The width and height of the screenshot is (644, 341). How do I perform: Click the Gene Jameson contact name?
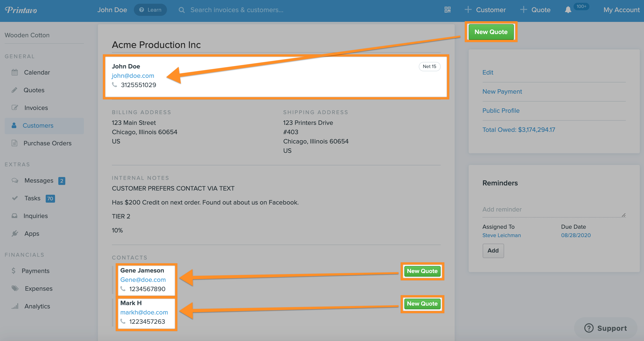pos(142,271)
